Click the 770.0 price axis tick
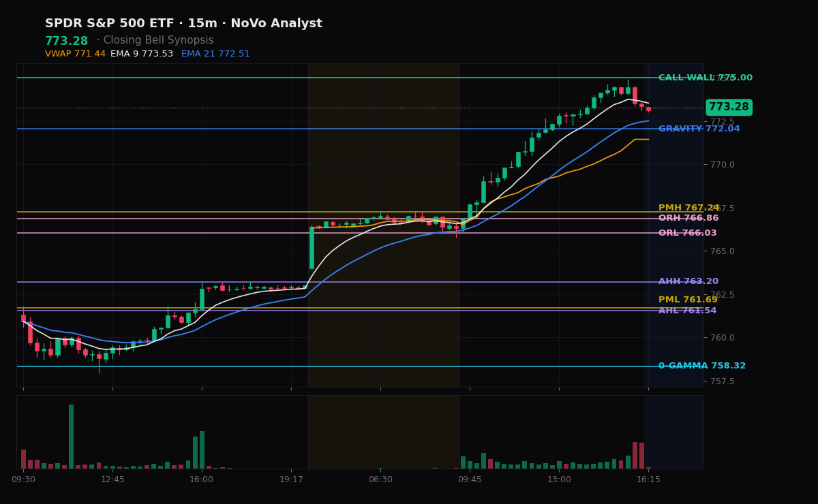Viewport: 818px width, 504px height. [x=723, y=165]
